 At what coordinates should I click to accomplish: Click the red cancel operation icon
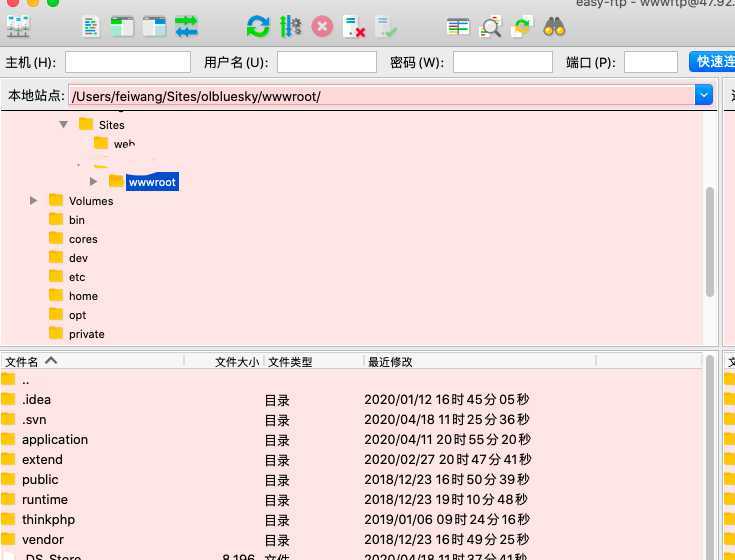tap(322, 27)
